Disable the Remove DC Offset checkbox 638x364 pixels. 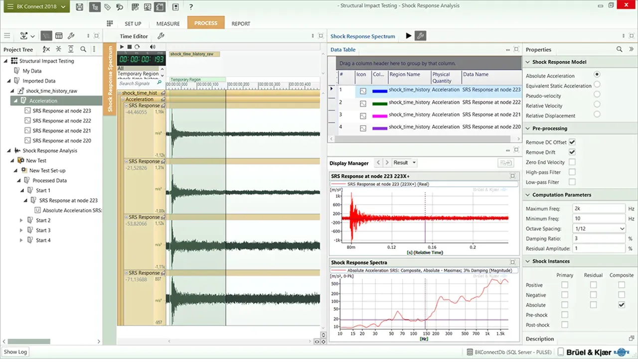(x=572, y=142)
